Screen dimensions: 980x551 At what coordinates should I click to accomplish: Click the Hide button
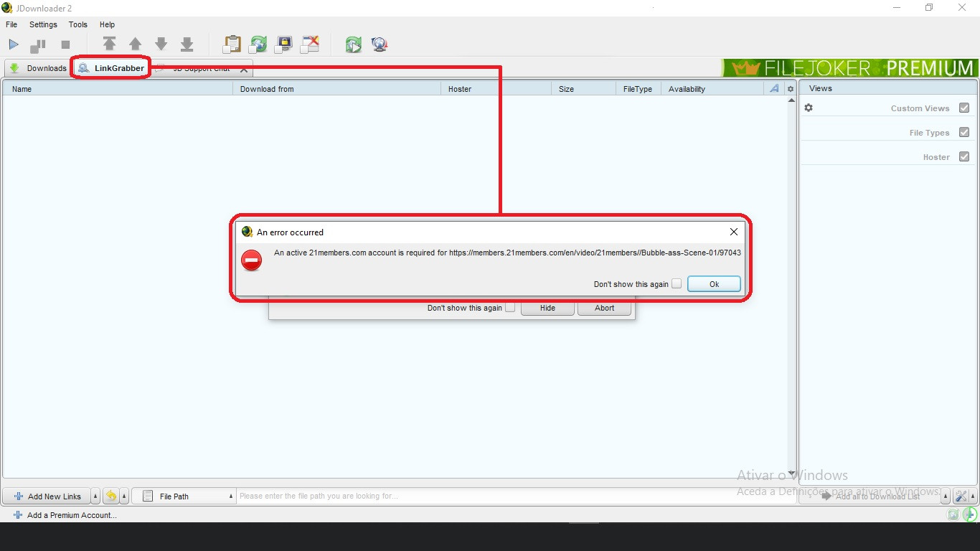(x=547, y=308)
